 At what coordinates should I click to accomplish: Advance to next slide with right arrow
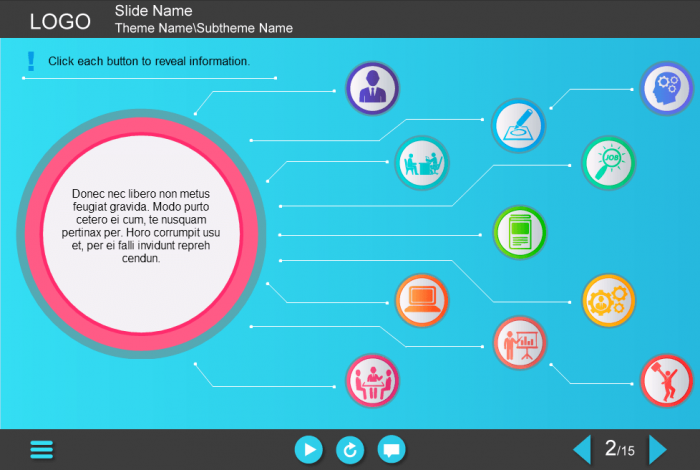pyautogui.click(x=658, y=450)
